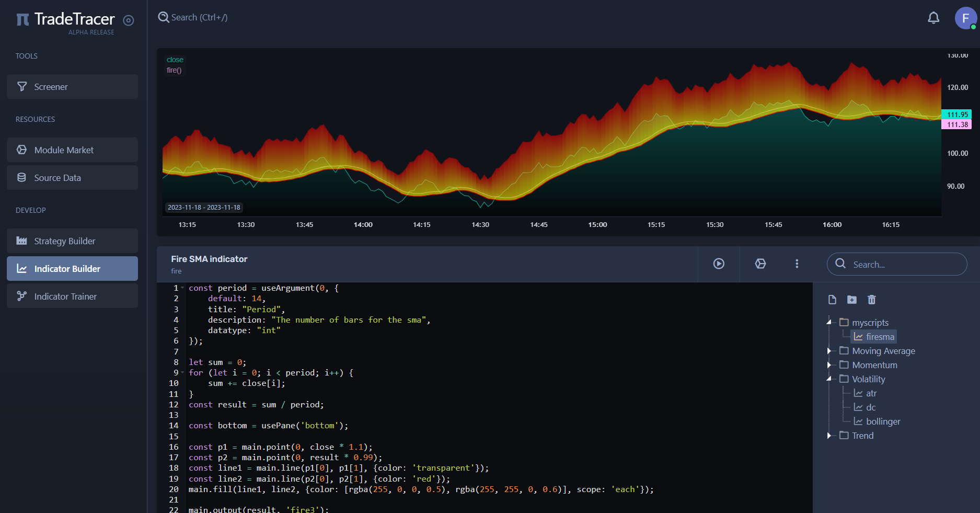Delete selected script with the trash icon

tap(871, 300)
